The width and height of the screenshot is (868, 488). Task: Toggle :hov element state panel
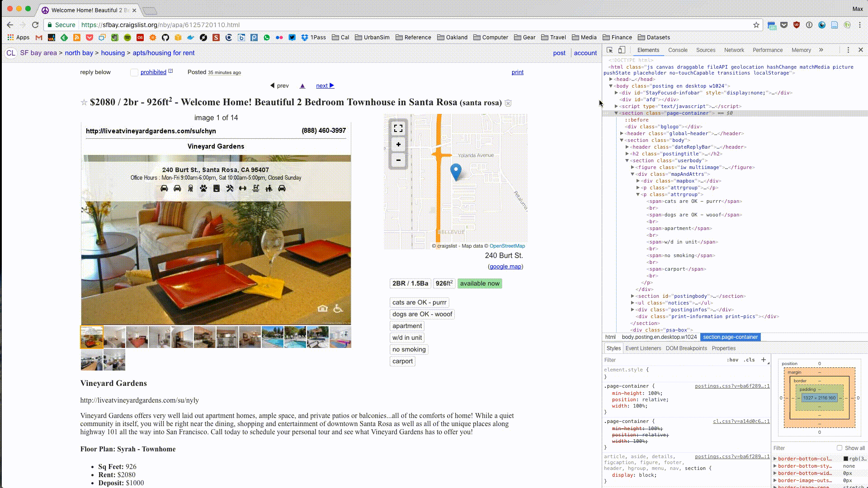[732, 360]
